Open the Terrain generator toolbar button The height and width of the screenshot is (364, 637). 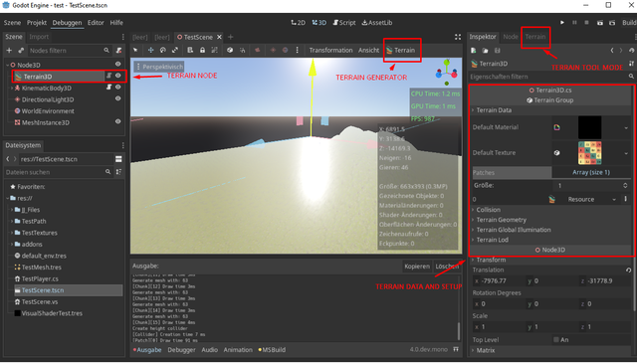pyautogui.click(x=401, y=51)
